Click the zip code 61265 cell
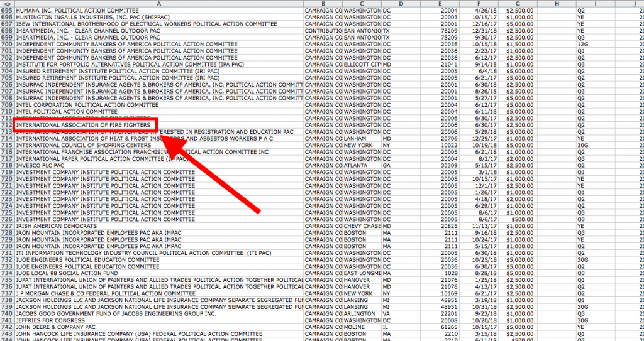 pyautogui.click(x=440, y=327)
